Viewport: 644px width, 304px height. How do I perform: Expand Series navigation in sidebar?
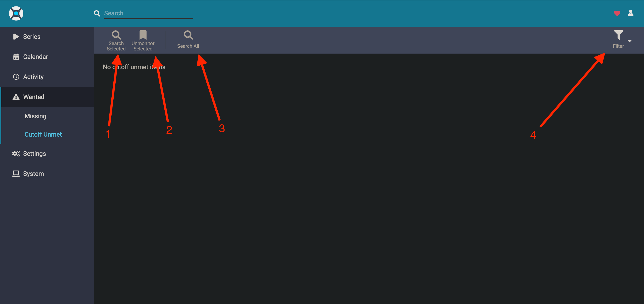click(32, 36)
